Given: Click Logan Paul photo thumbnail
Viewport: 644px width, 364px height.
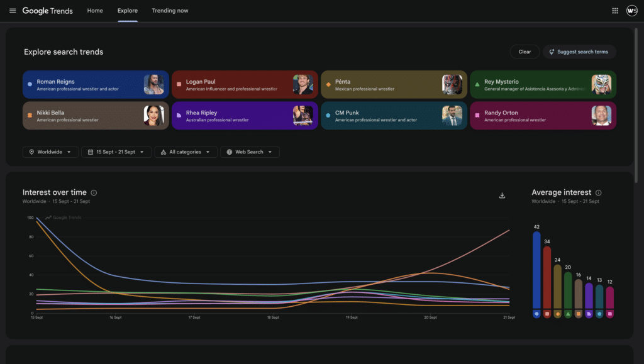Looking at the screenshot, I should pos(303,84).
